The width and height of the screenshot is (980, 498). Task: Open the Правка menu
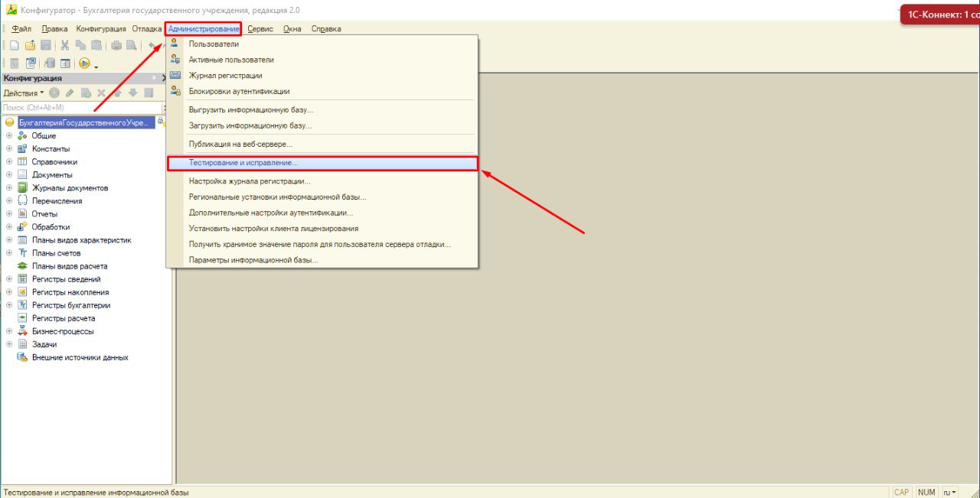[55, 29]
